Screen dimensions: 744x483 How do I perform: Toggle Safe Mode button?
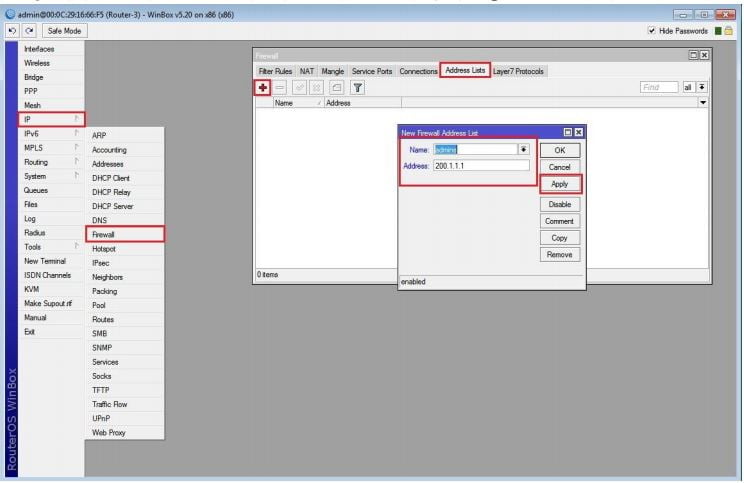coord(63,30)
